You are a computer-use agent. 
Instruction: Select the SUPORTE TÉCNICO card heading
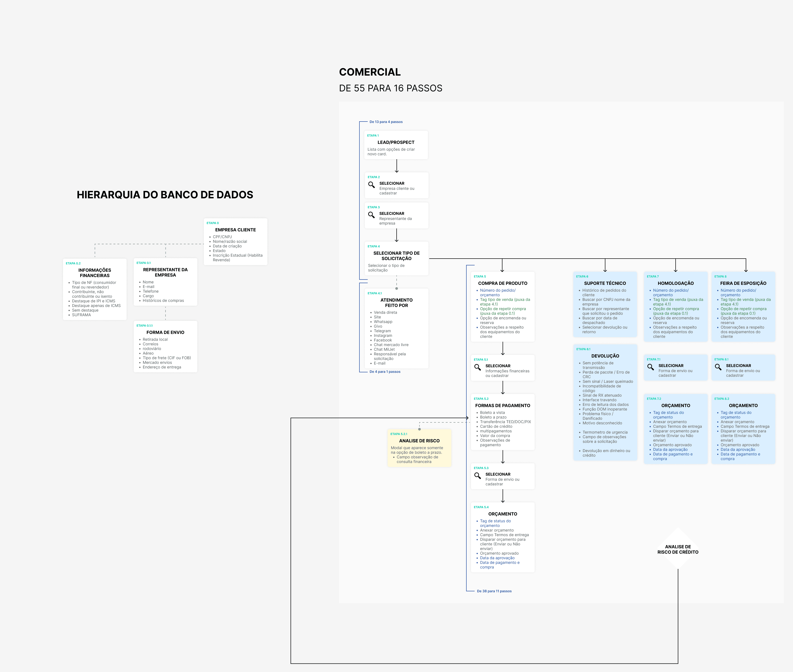point(605,283)
